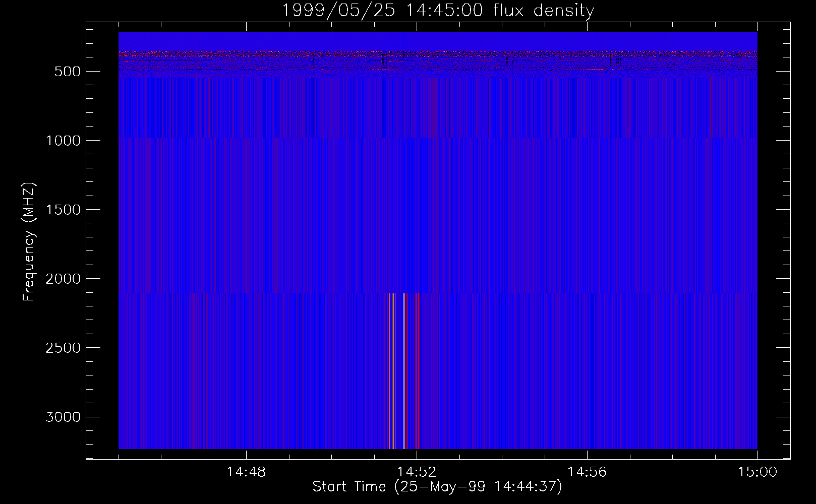The image size is (816, 504).
Task: Click the 3000 frequency tick label
Action: [x=63, y=417]
